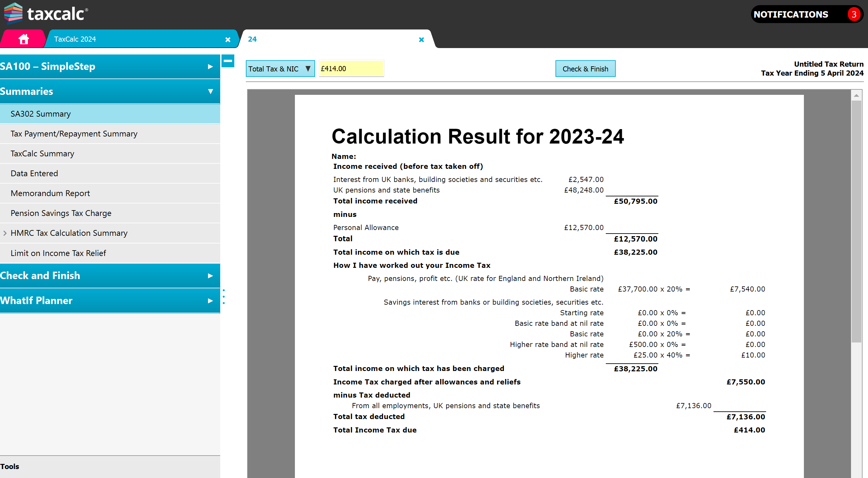Collapse the sidebar with minus icon
The width and height of the screenshot is (868, 478).
point(228,61)
